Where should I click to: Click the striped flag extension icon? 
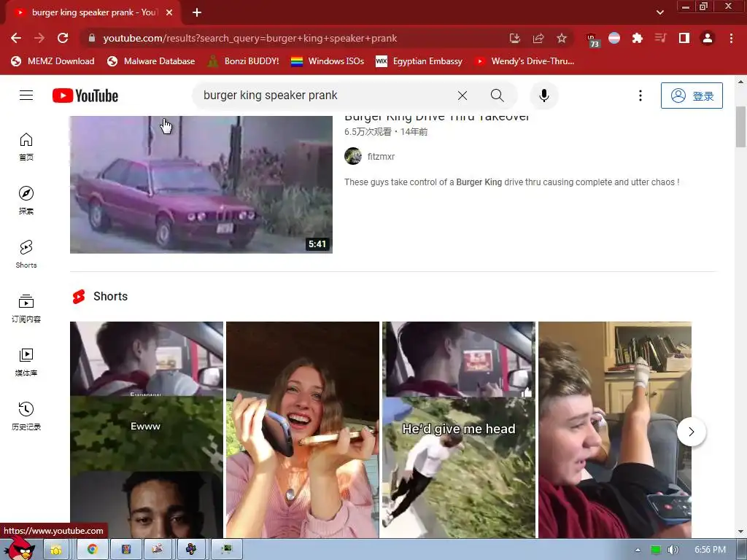point(614,38)
